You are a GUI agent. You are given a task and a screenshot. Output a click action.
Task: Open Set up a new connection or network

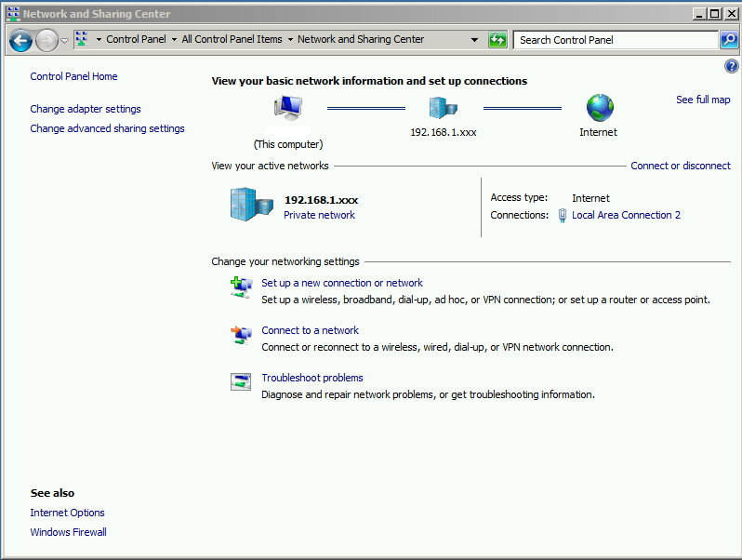342,283
